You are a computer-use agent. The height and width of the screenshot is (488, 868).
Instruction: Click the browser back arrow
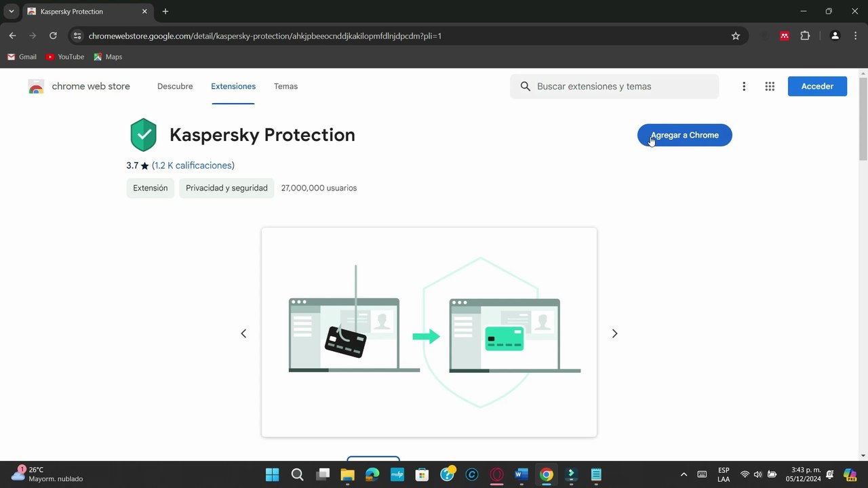coord(12,36)
